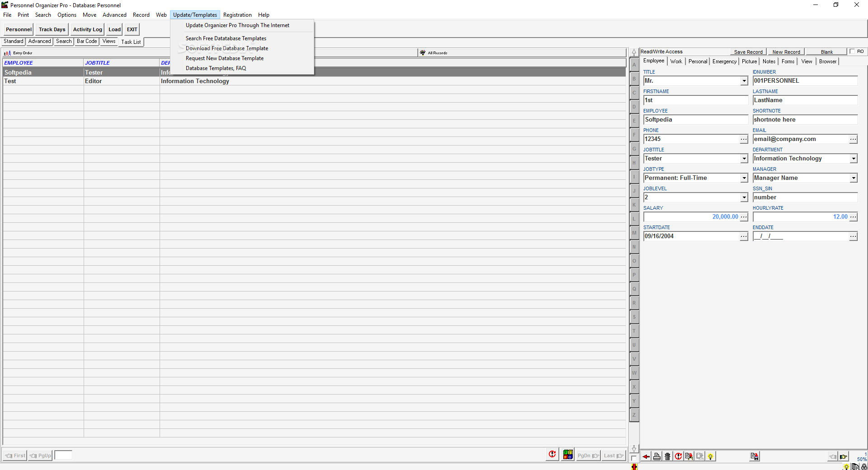Screen dimensions: 868x470
Task: Expand the JOBLEVEL dropdown
Action: tap(744, 197)
